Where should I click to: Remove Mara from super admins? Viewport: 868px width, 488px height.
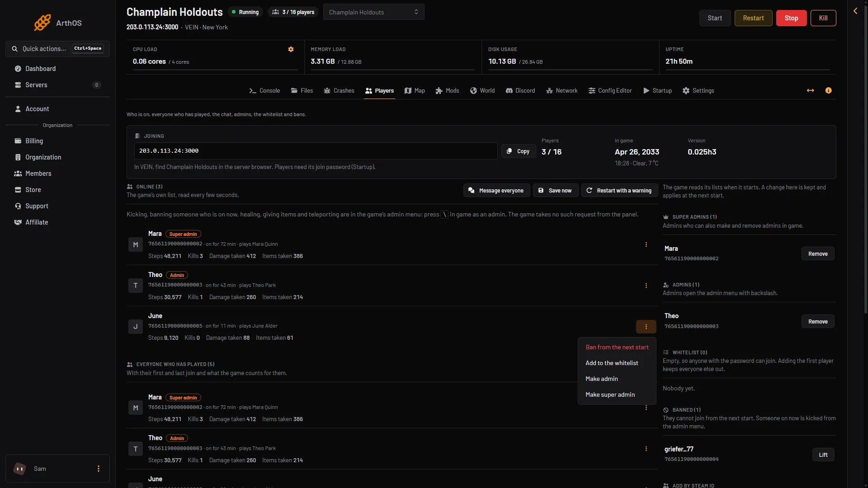pyautogui.click(x=818, y=254)
